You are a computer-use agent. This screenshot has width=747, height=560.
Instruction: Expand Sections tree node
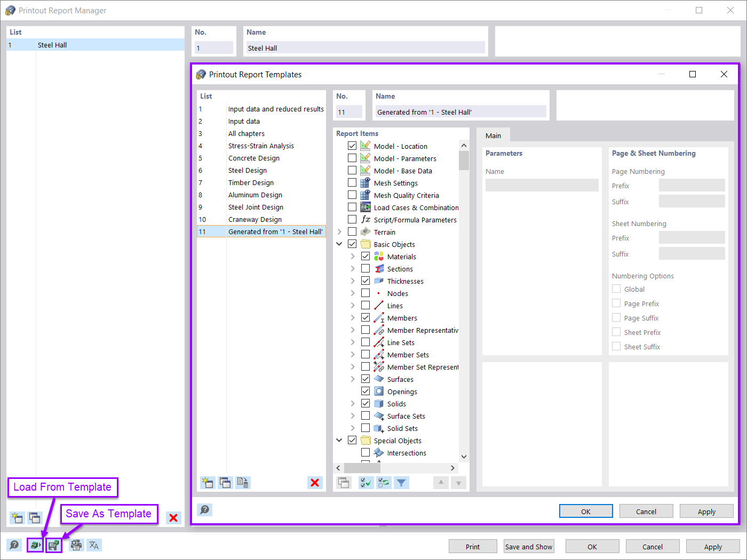click(x=353, y=269)
